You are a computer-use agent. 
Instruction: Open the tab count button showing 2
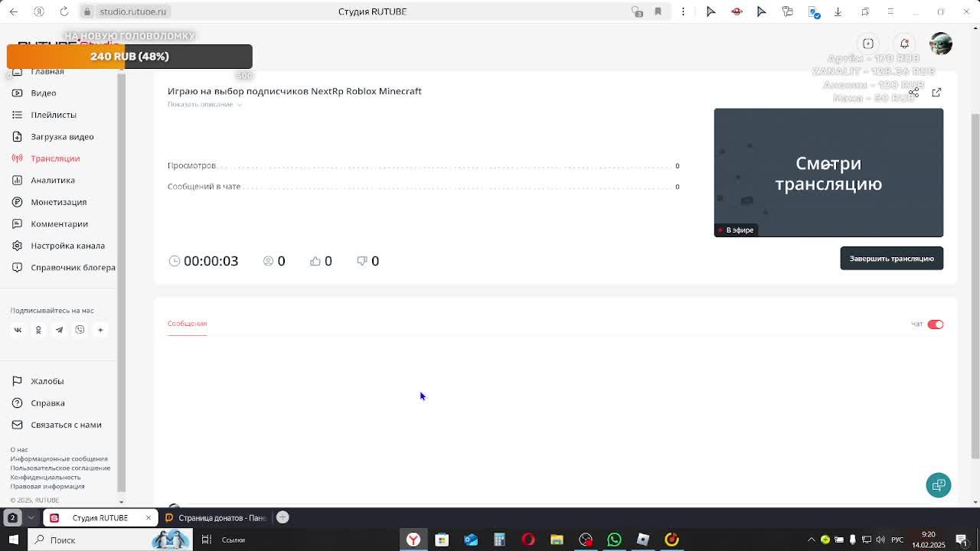point(12,518)
